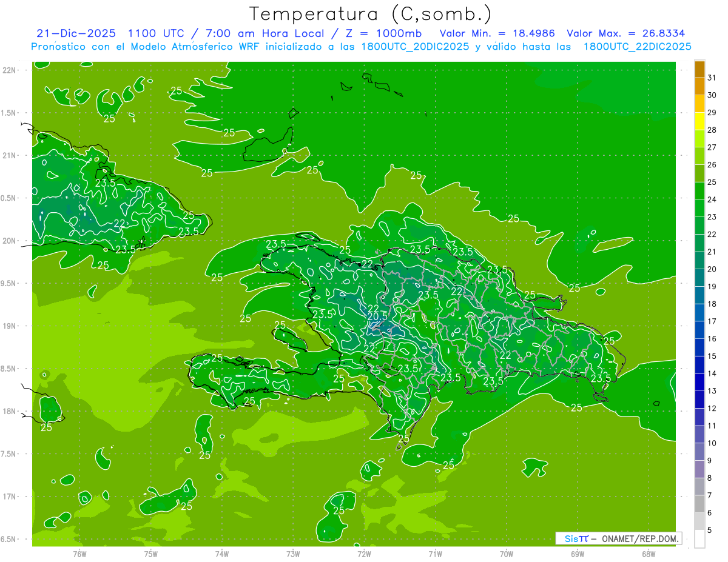Click the '73W' longitude axis label

tap(293, 554)
